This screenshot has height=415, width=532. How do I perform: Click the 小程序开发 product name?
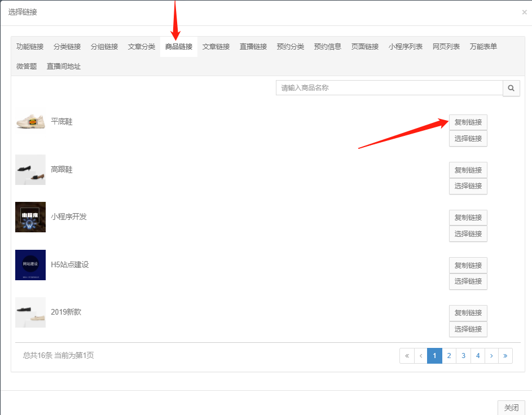69,217
